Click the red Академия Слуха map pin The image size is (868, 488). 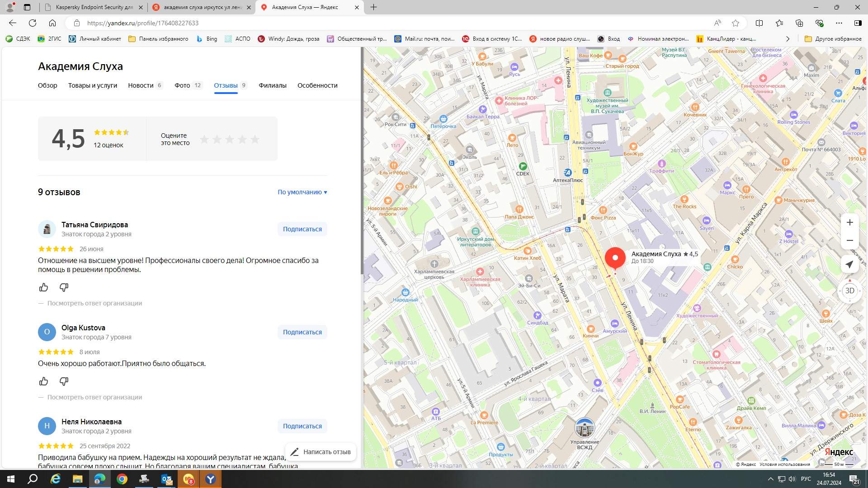615,258
